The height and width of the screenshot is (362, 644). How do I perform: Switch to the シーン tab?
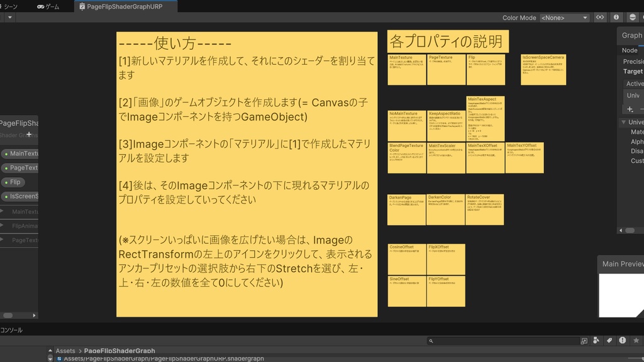[x=9, y=6]
